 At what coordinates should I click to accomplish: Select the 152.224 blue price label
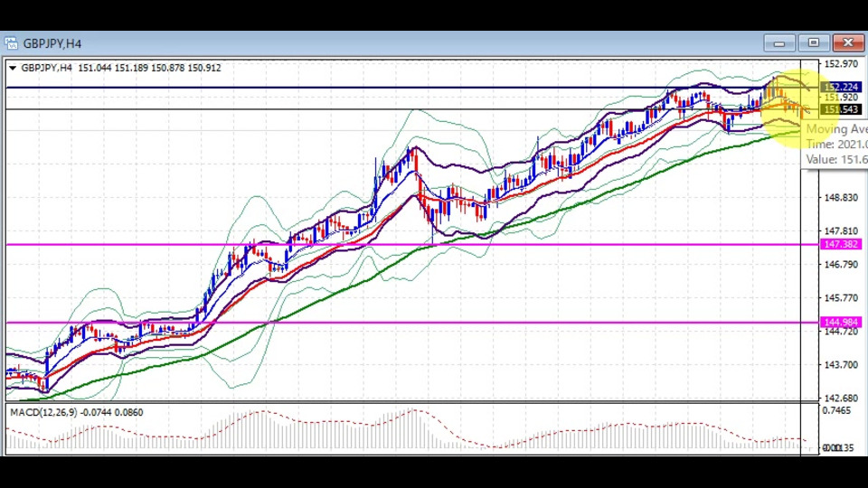[x=840, y=87]
